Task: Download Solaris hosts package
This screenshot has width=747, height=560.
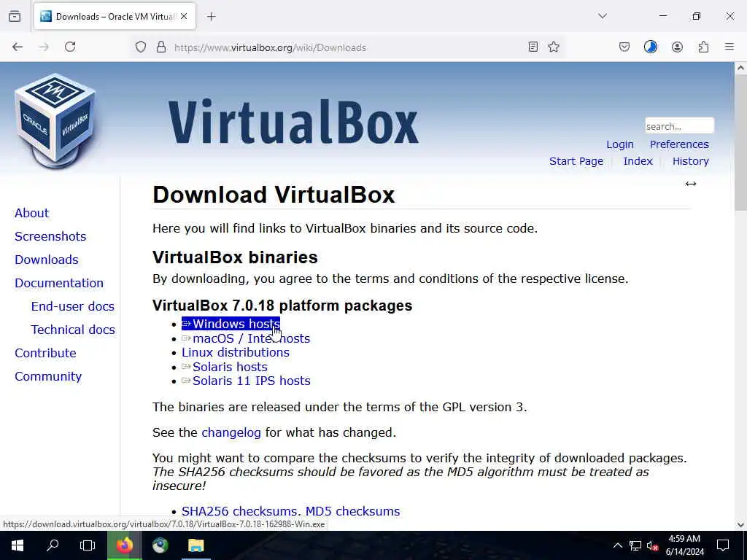Action: (225, 367)
